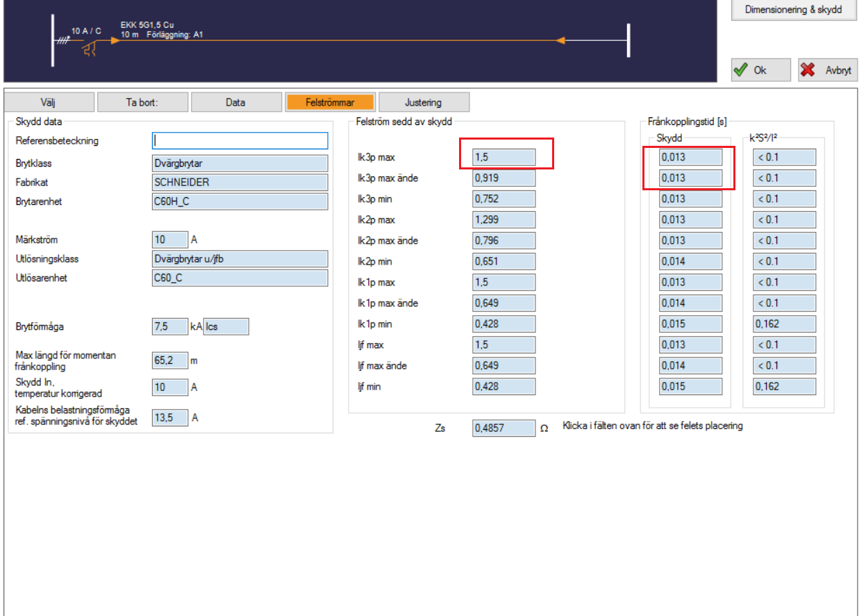The image size is (866, 616).
Task: Click the Brytarenhet field C60H_C
Action: pos(240,202)
